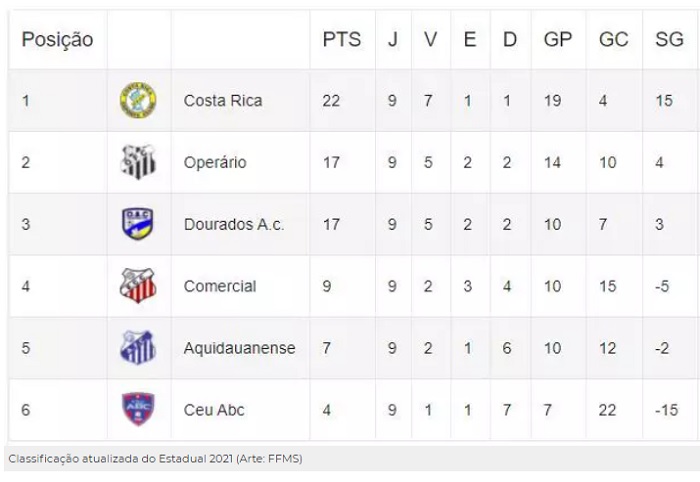Viewport: 700px width, 482px height.
Task: Click Ceu Abc's -15 goal difference
Action: [x=666, y=410]
